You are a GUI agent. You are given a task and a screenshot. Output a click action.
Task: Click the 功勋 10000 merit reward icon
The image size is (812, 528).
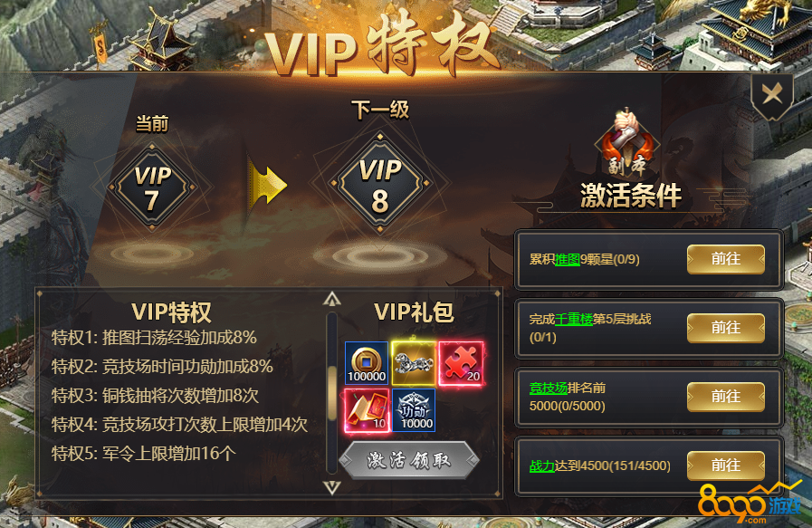[x=414, y=410]
